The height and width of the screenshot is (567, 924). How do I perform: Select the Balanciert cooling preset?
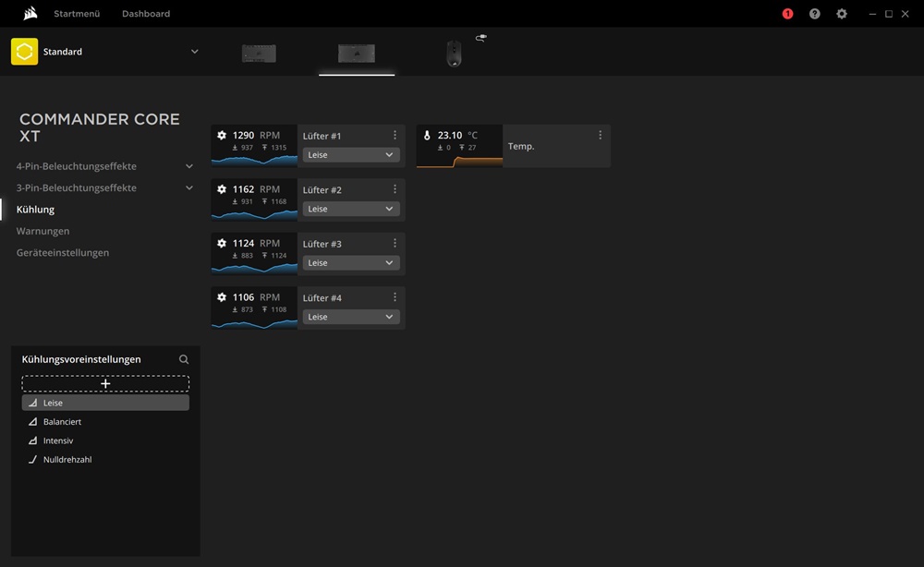tap(62, 422)
